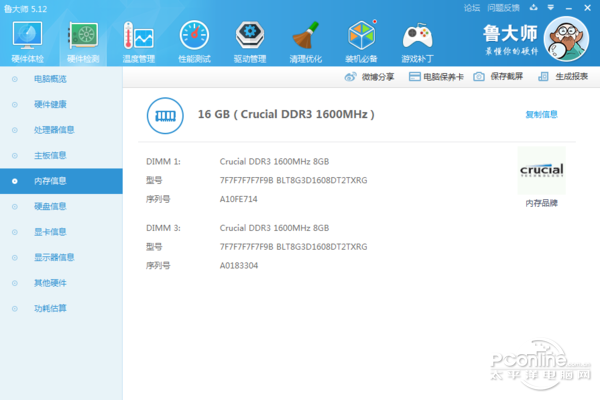Open 驱动管理 driver management
The height and width of the screenshot is (400, 600).
[250, 40]
